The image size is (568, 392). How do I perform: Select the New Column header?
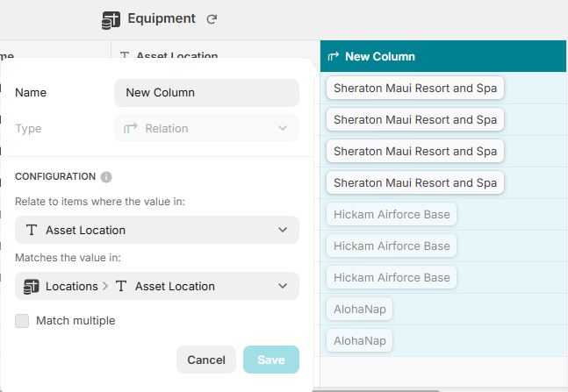pyautogui.click(x=443, y=56)
